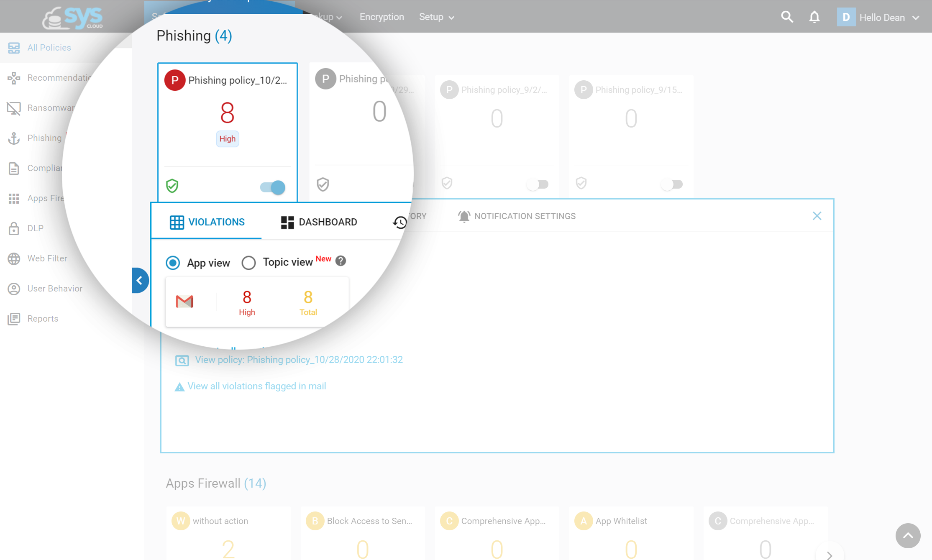Click the search icon in the top bar
Viewport: 932px width, 560px height.
click(x=787, y=17)
